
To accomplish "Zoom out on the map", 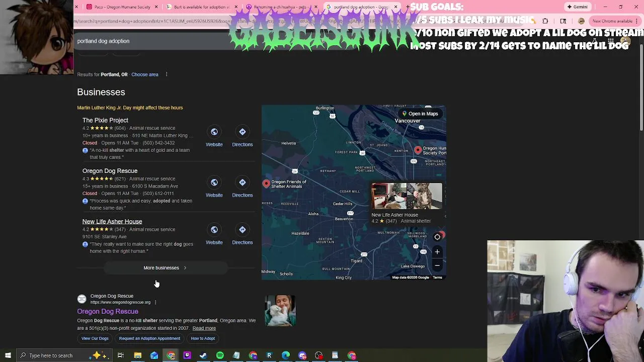I will 437,265.
